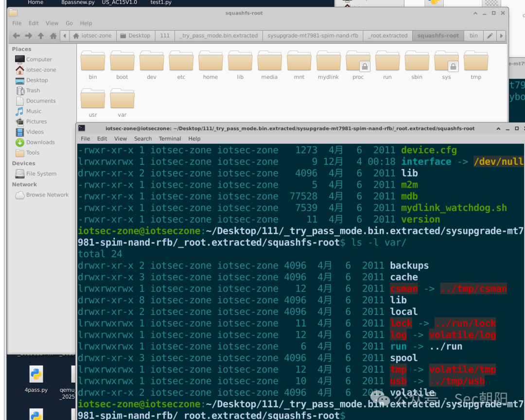Image resolution: width=525 pixels, height=420 pixels.
Task: Go forward with the right arrow toolbar icon
Action: (29, 35)
